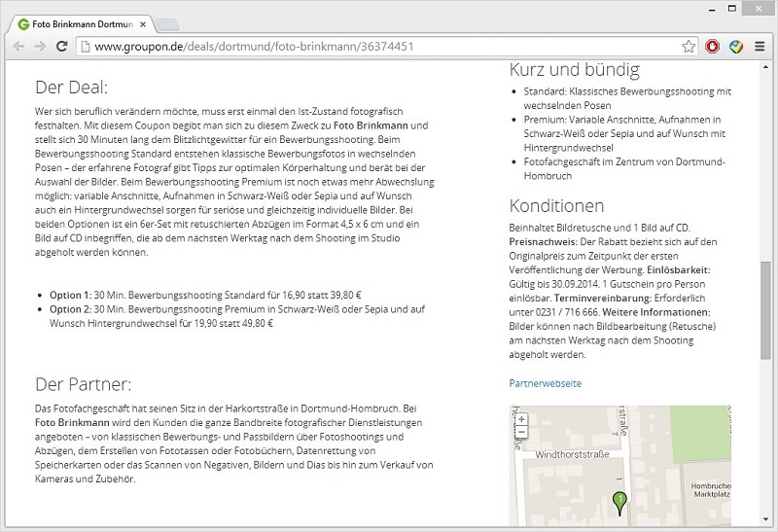This screenshot has height=532, width=778.
Task: Click the 'Premium: Variable Anschnitte' bullet
Action: click(x=624, y=133)
